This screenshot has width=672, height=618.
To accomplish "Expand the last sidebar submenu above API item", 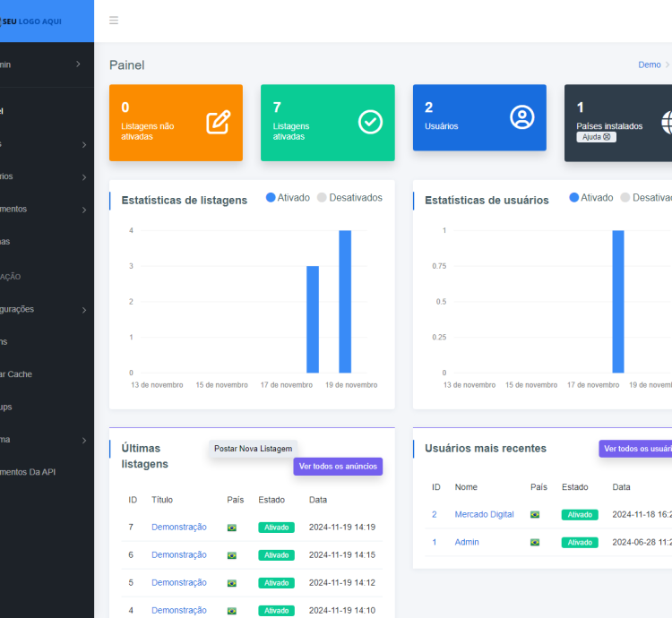I will [x=83, y=441].
